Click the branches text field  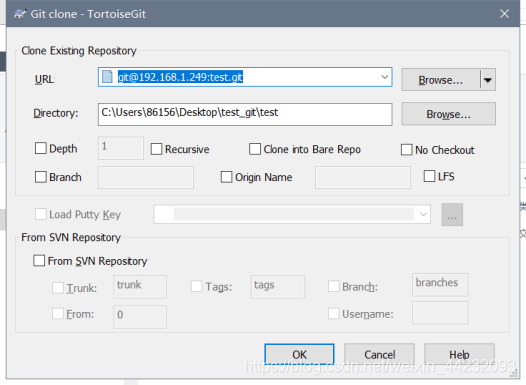click(x=440, y=285)
